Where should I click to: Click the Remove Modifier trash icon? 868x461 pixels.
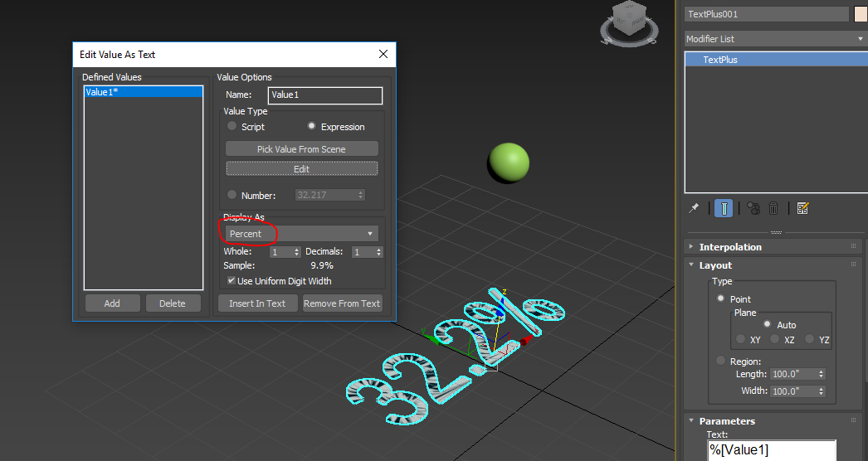(773, 208)
